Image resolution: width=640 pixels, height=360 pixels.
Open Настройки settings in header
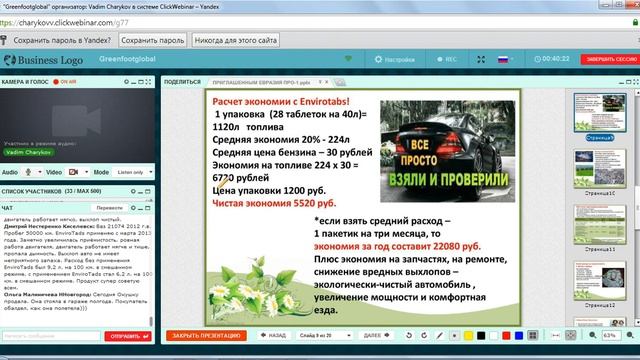[x=395, y=60]
